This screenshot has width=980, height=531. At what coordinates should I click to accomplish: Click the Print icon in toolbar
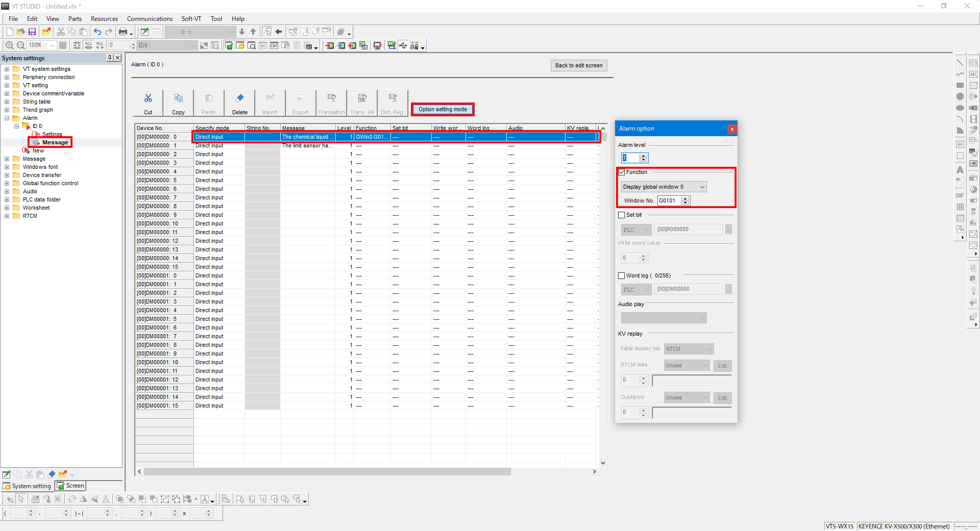pyautogui.click(x=122, y=32)
